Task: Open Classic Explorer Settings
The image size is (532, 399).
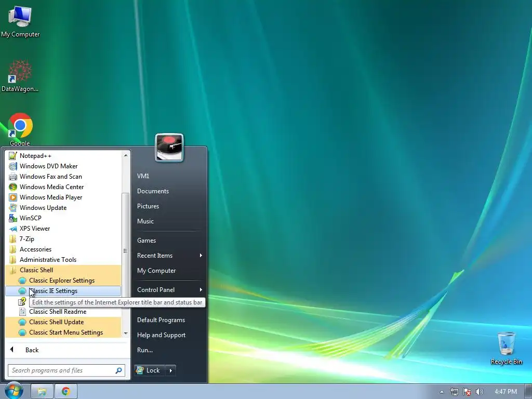Action: coord(63,281)
